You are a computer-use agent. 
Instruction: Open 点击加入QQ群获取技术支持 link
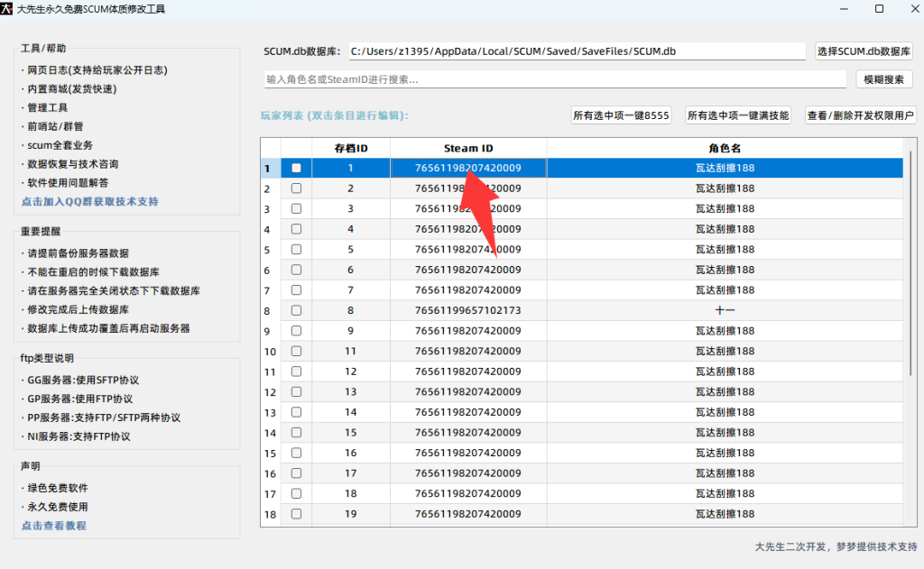click(89, 201)
